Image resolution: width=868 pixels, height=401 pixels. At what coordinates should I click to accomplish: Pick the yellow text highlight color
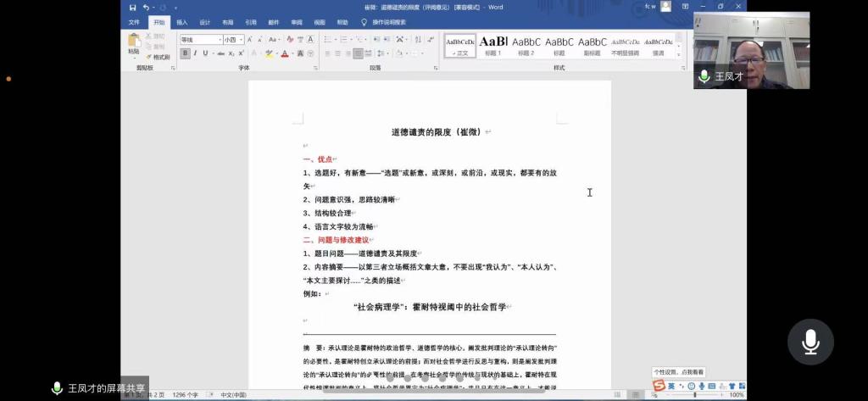click(269, 53)
